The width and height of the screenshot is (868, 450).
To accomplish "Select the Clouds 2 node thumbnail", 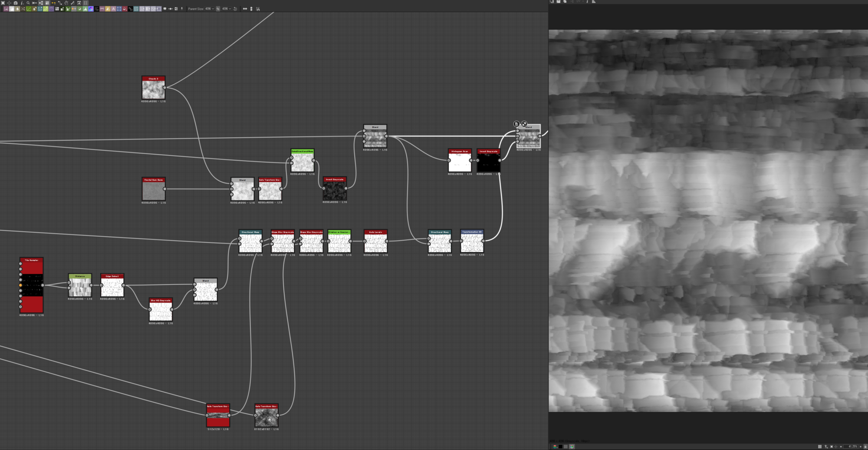I will (153, 89).
